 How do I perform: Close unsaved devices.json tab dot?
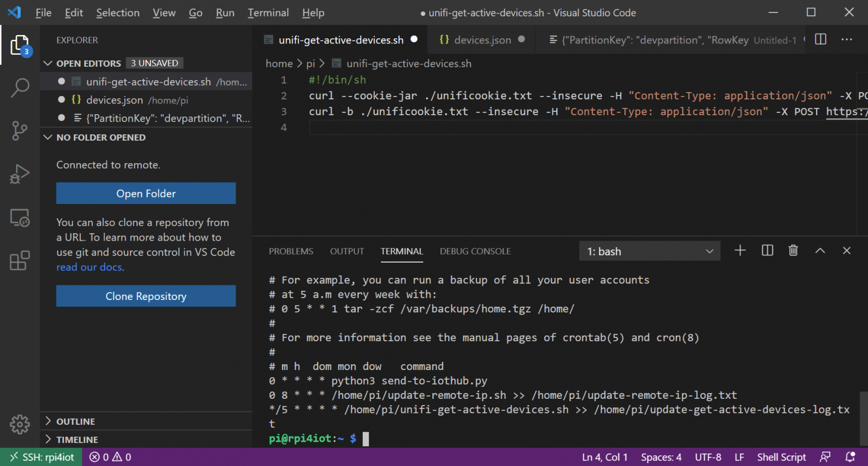tap(522, 40)
